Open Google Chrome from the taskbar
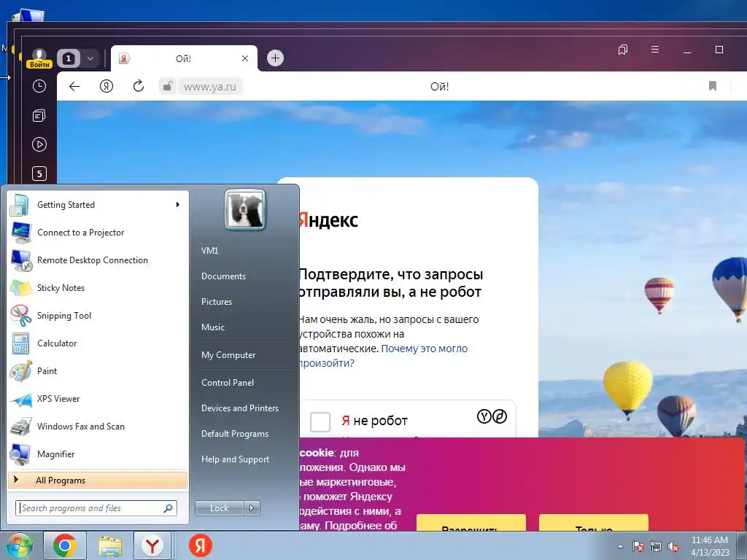Viewport: 747px width, 560px height. 65,545
